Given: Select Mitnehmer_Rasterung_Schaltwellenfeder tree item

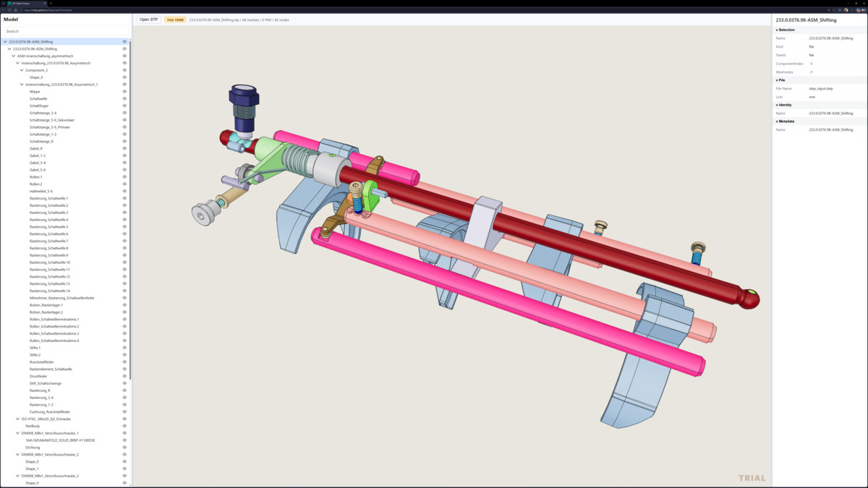Looking at the screenshot, I should point(62,298).
